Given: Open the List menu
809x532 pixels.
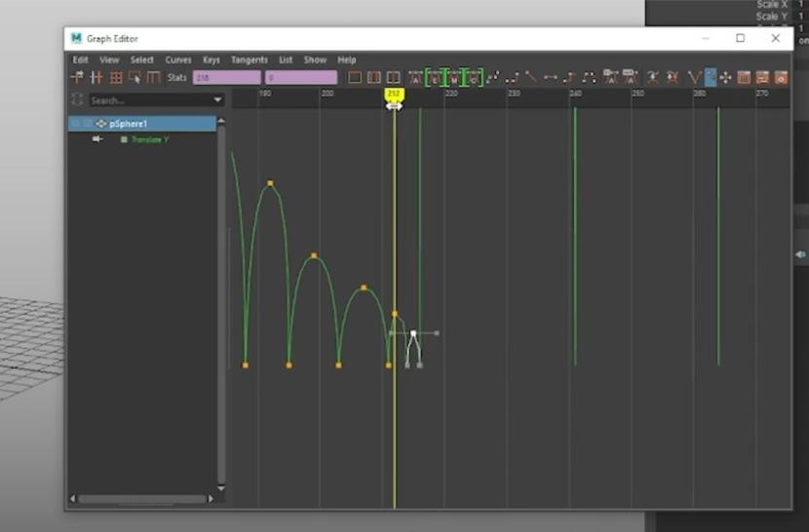Looking at the screenshot, I should (286, 59).
